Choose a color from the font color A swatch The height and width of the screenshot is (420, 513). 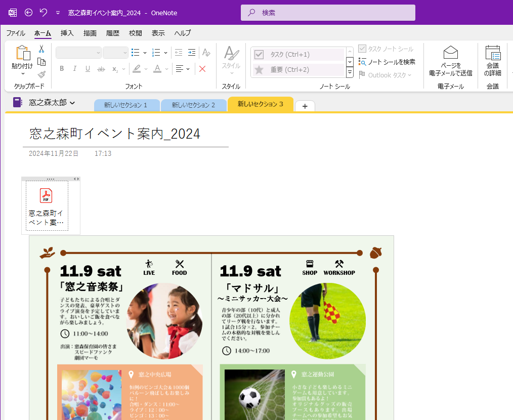click(x=158, y=68)
